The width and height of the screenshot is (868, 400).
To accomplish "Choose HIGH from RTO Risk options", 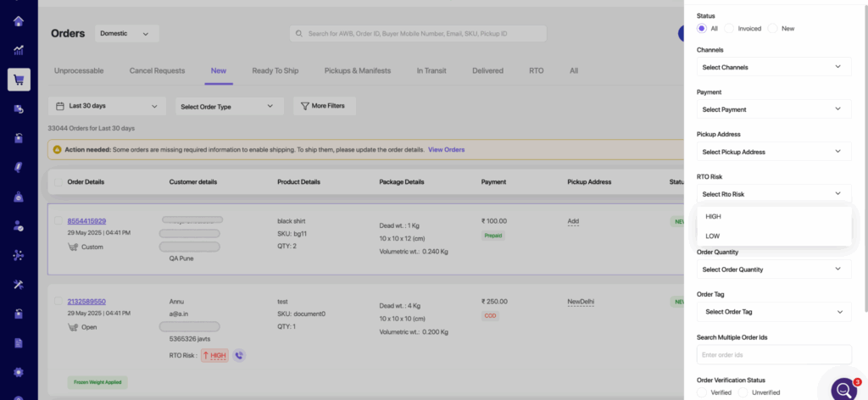I will pos(714,216).
